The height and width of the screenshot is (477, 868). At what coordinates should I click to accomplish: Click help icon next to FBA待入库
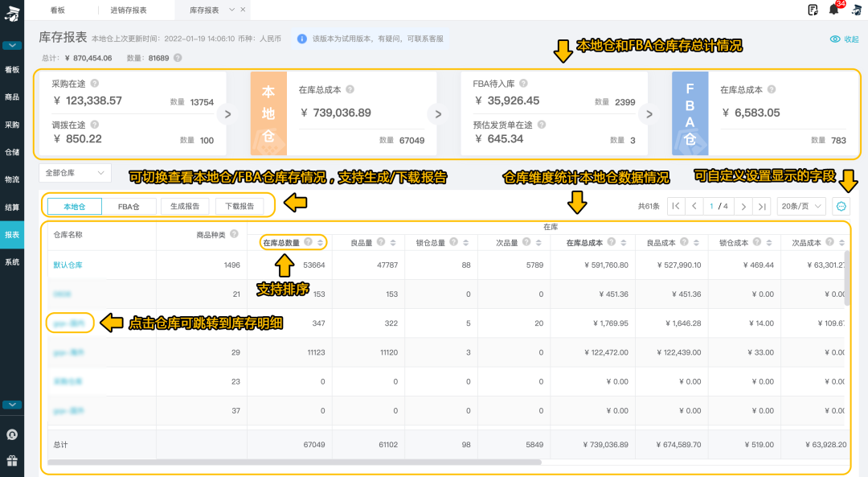point(523,83)
